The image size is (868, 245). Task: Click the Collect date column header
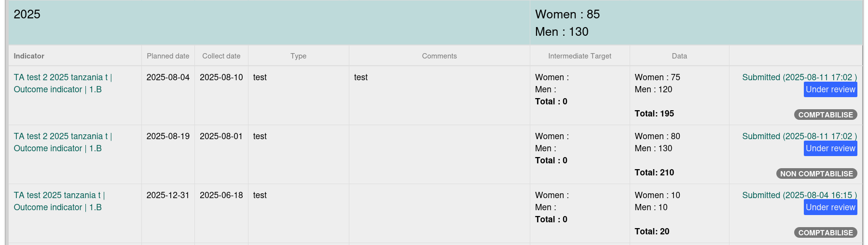pos(221,56)
